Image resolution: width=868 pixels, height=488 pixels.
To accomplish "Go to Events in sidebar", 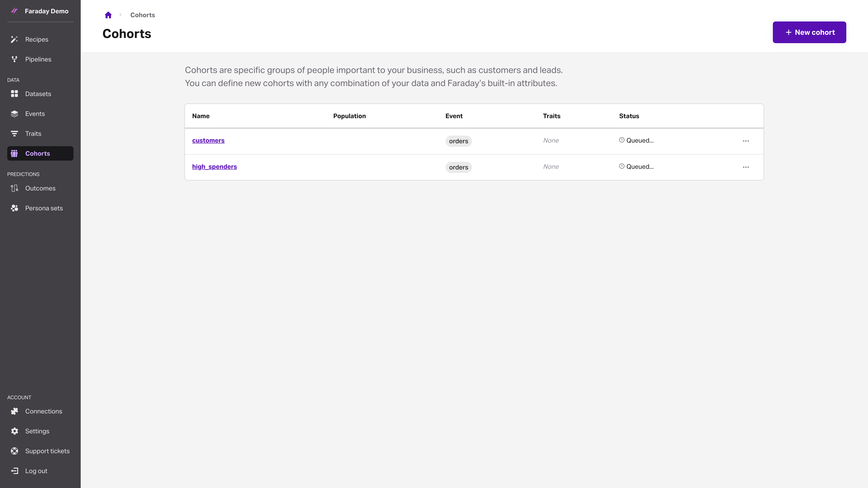I will pos(40,114).
